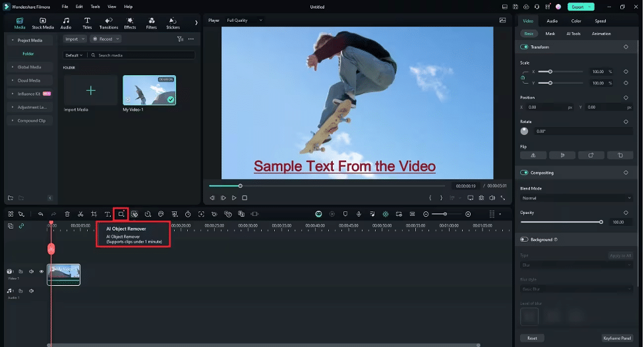Click the voiceover microphone icon
The height and width of the screenshot is (347, 644).
click(x=359, y=214)
